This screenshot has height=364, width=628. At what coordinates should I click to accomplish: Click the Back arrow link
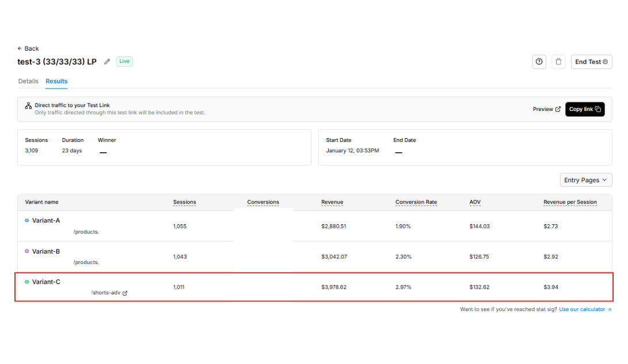point(28,49)
